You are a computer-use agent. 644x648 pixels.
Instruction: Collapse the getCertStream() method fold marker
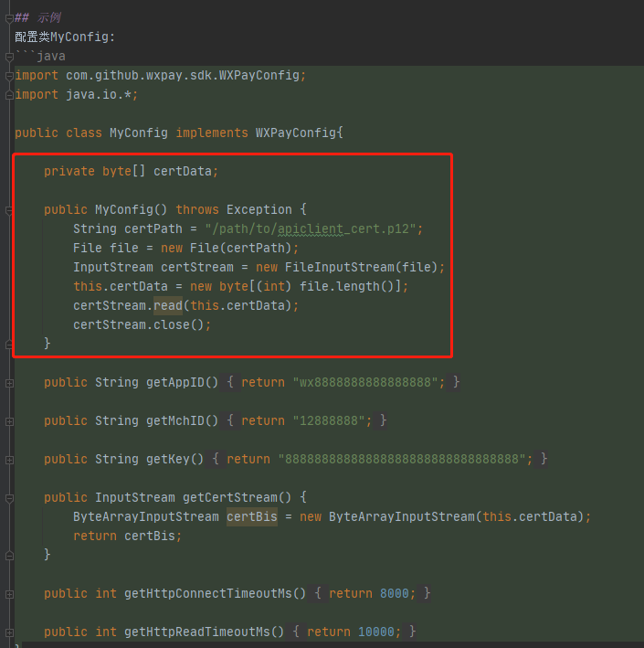[x=9, y=498]
